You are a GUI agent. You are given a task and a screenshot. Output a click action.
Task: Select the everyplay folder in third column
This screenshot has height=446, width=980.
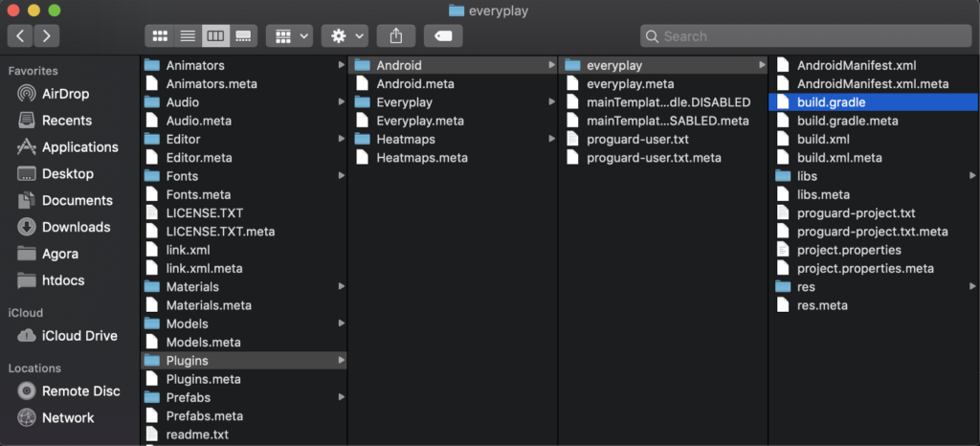point(663,65)
